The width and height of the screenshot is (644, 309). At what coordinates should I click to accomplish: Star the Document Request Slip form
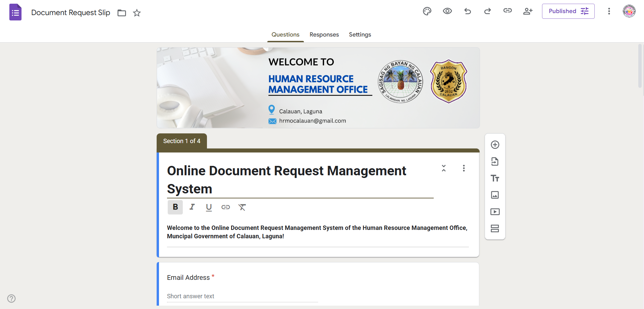point(137,13)
